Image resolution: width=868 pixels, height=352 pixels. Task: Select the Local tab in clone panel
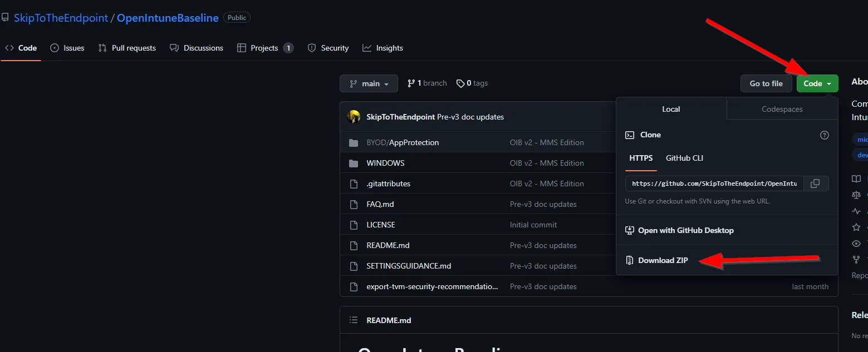[671, 109]
